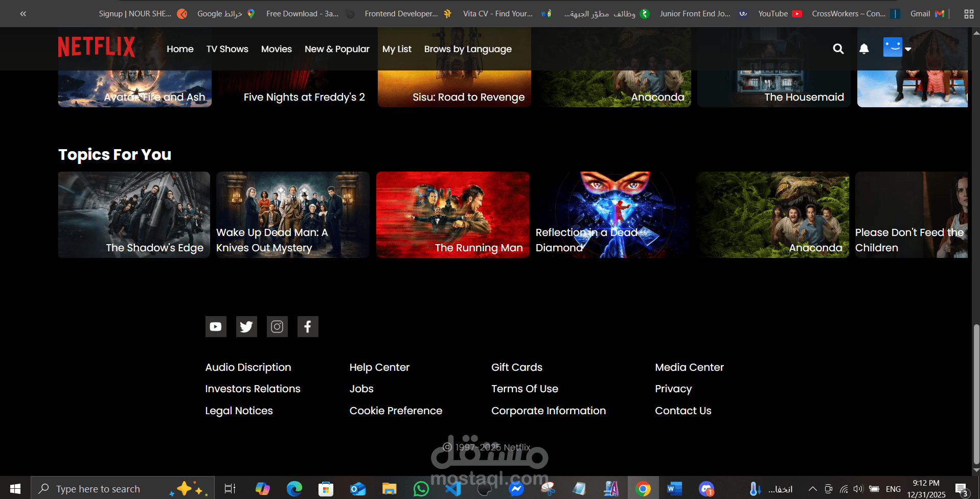Open the Help Center link

coord(379,367)
